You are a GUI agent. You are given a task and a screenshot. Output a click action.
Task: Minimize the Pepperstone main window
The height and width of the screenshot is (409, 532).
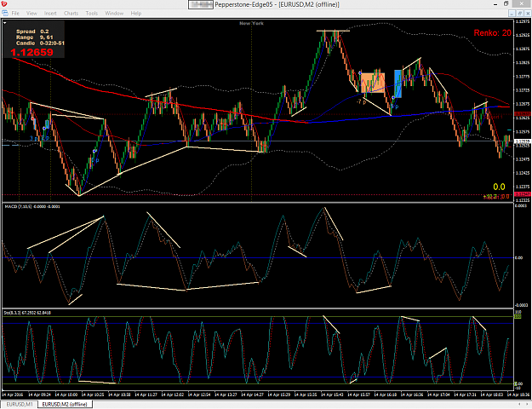pyautogui.click(x=495, y=4)
